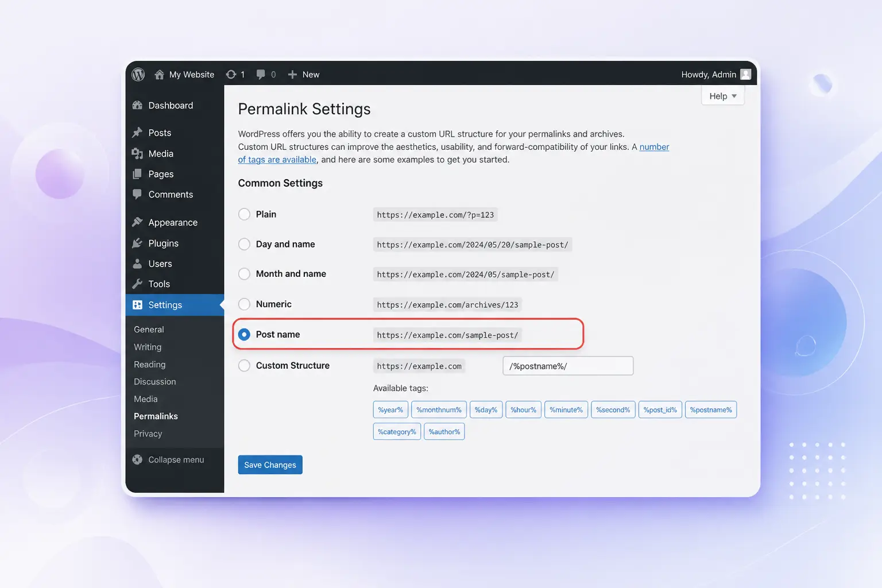Image resolution: width=882 pixels, height=588 pixels.
Task: Click the Admin avatar icon
Action: coord(746,75)
